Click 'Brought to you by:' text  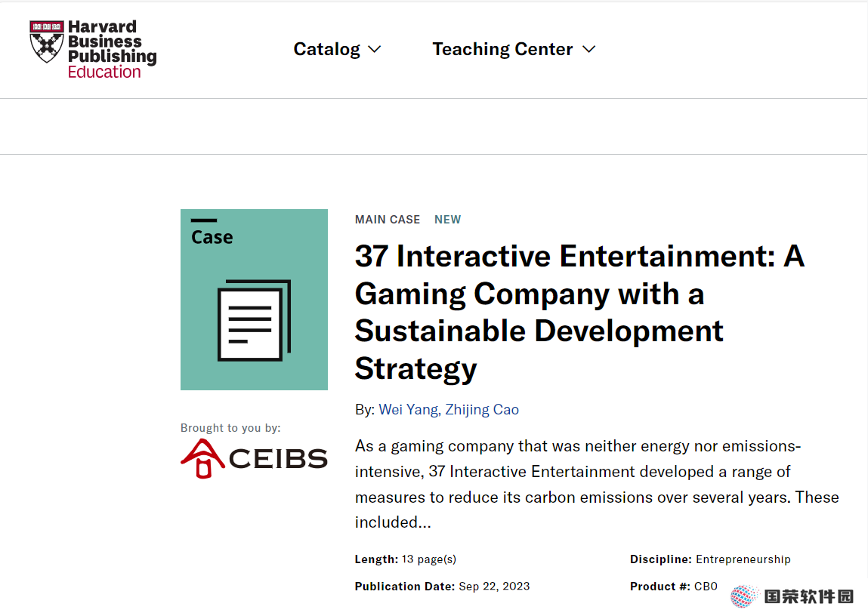coord(230,428)
